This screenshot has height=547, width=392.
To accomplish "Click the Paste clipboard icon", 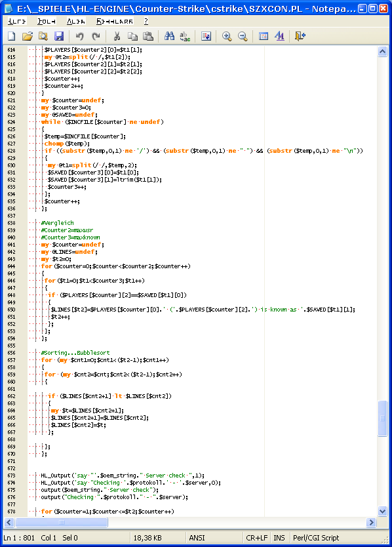I will 148,36.
